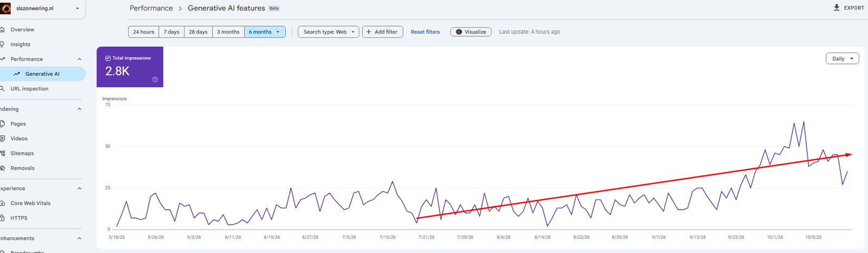This screenshot has width=868, height=253.
Task: Click the Beta badge
Action: [x=274, y=9]
